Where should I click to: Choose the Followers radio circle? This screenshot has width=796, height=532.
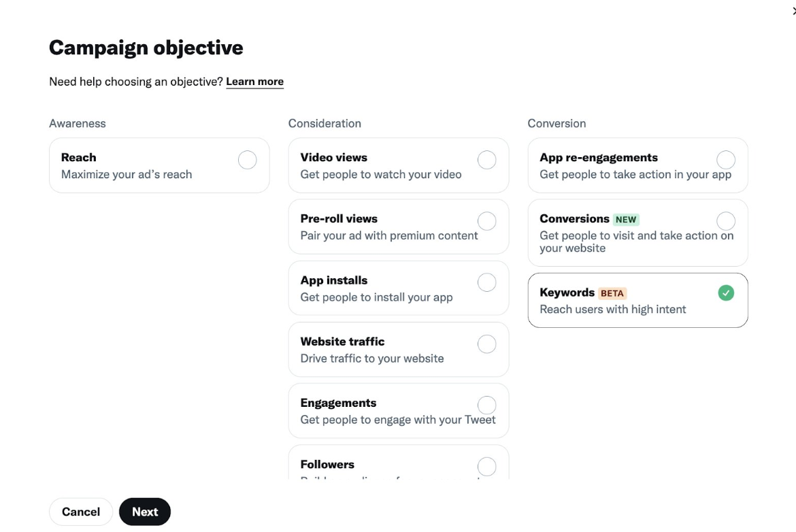[486, 467]
